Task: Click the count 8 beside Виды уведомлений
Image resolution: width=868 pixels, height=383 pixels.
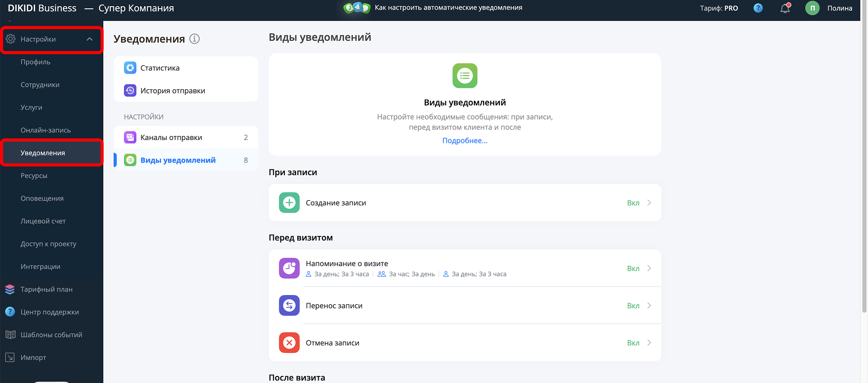Action: coord(246,160)
